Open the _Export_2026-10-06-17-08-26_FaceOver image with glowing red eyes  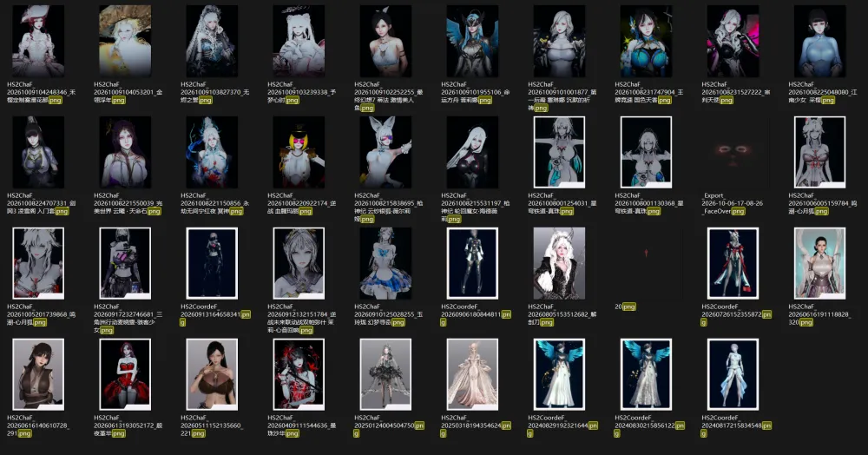tap(733, 152)
